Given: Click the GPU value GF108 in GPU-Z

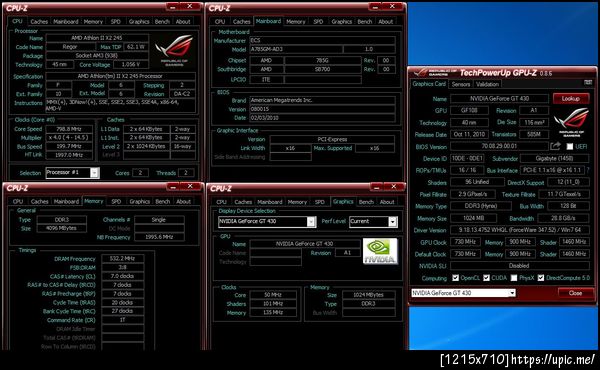Looking at the screenshot, I should [x=469, y=111].
